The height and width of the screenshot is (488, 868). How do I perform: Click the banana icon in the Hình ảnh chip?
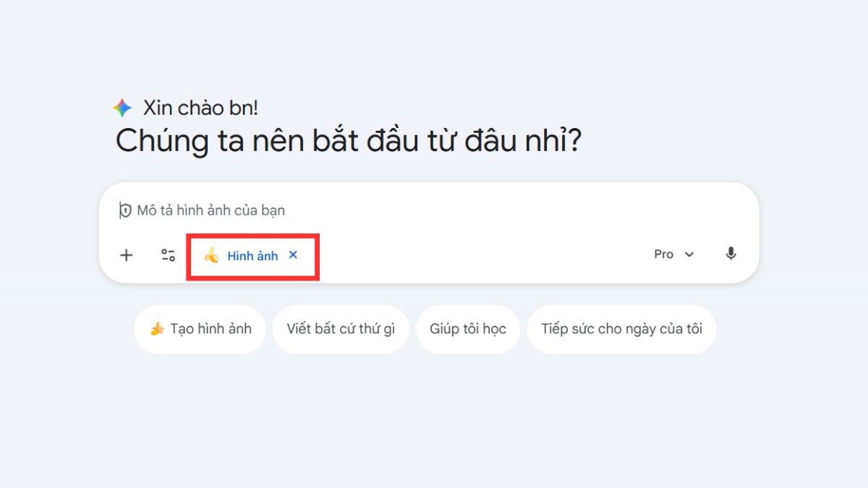(213, 255)
